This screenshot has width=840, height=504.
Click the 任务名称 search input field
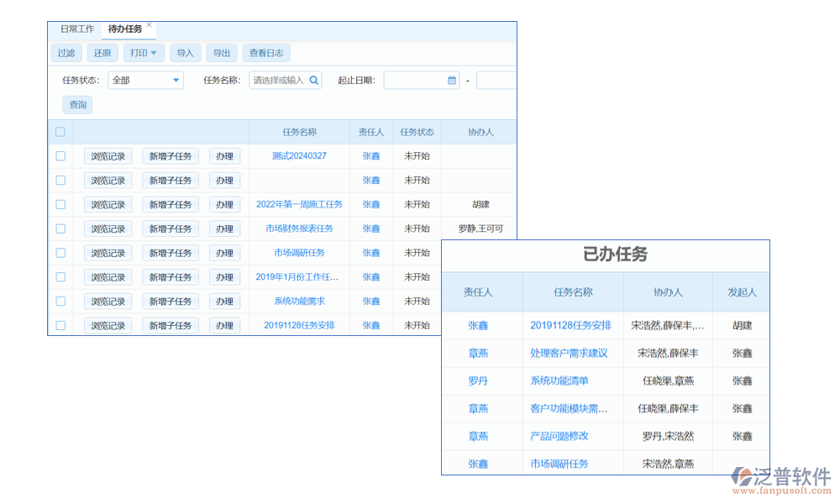coord(279,81)
